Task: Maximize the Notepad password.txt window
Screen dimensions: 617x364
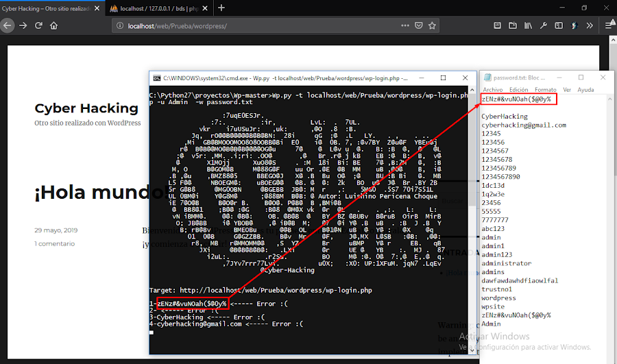Action: (x=581, y=77)
